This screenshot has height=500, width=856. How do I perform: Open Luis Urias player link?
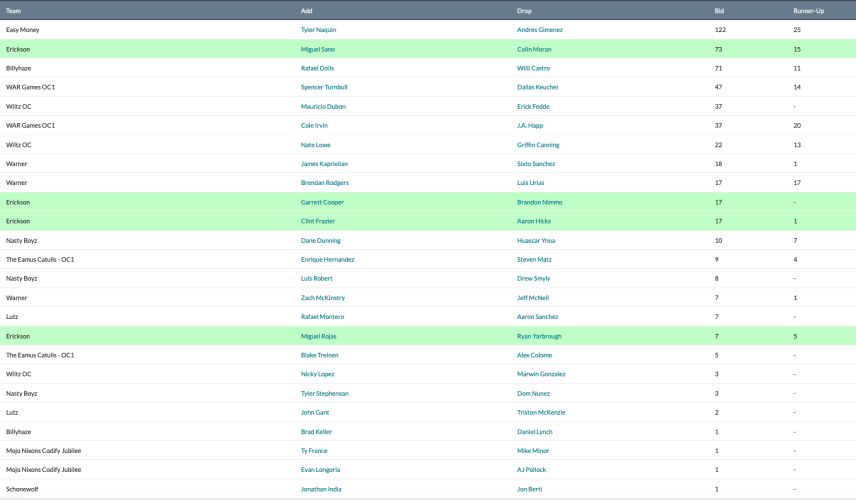point(531,183)
